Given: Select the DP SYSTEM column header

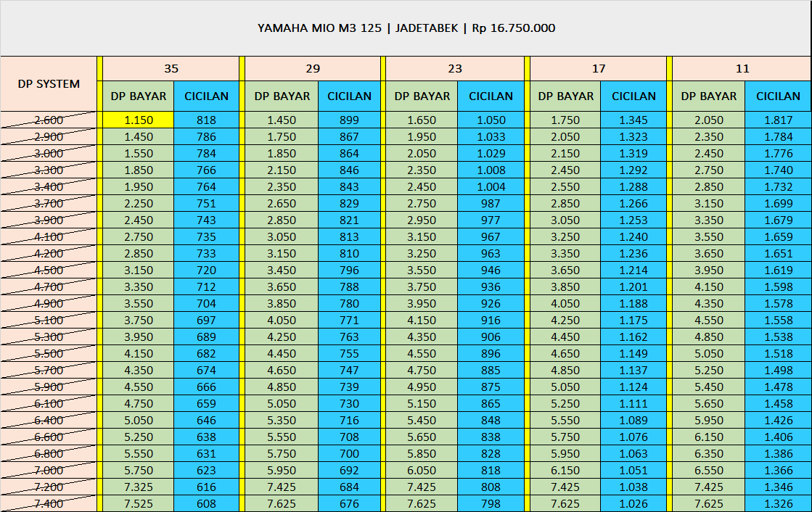Looking at the screenshot, I should pyautogui.click(x=49, y=84).
